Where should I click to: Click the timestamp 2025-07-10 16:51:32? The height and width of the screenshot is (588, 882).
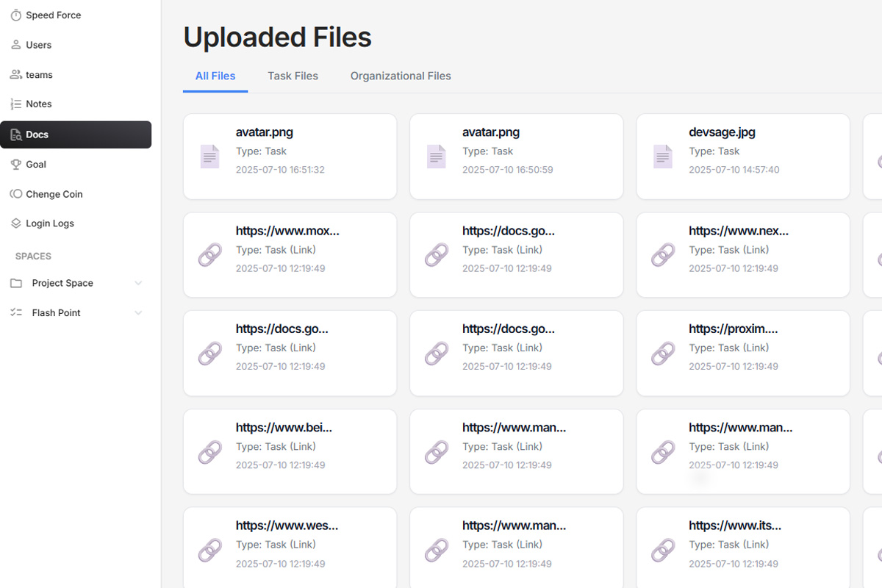click(x=280, y=170)
